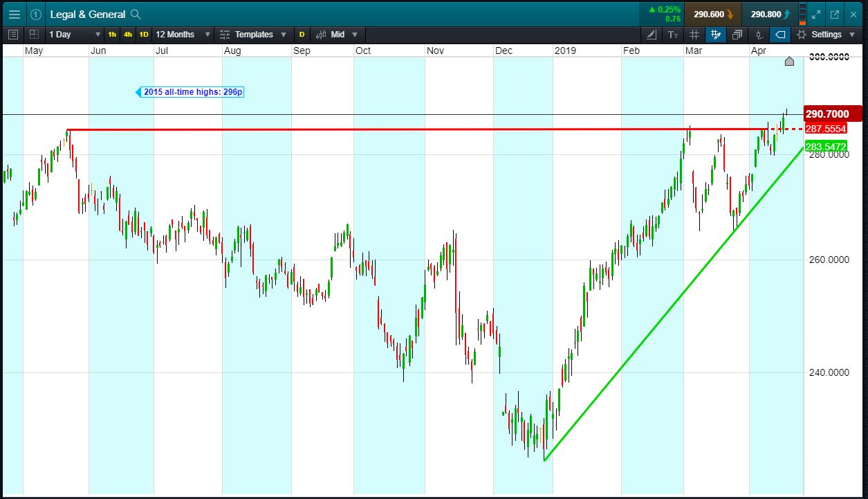Click the 2019 label on time axis
868x499 pixels.
coord(565,51)
